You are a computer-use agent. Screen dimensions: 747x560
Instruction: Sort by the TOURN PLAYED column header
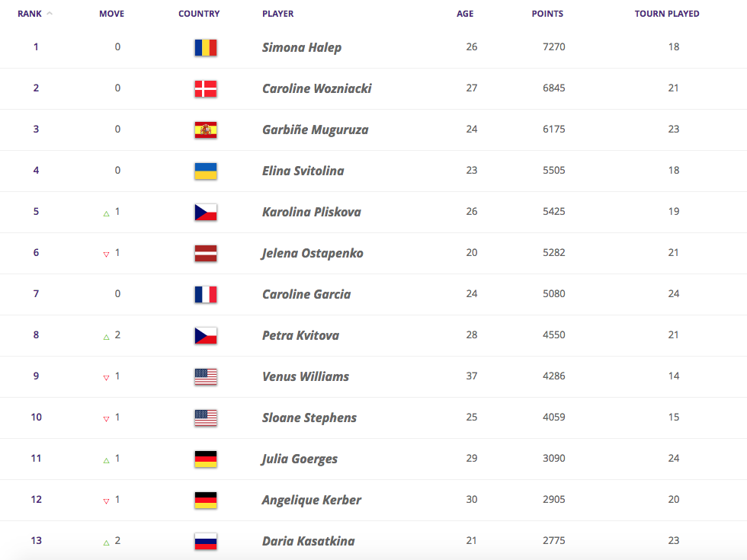pos(667,14)
